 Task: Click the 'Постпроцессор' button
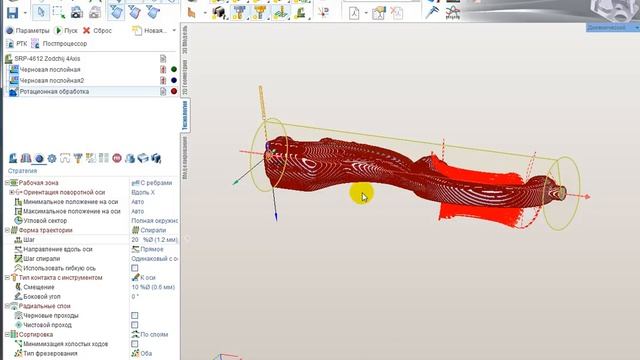pyautogui.click(x=59, y=44)
